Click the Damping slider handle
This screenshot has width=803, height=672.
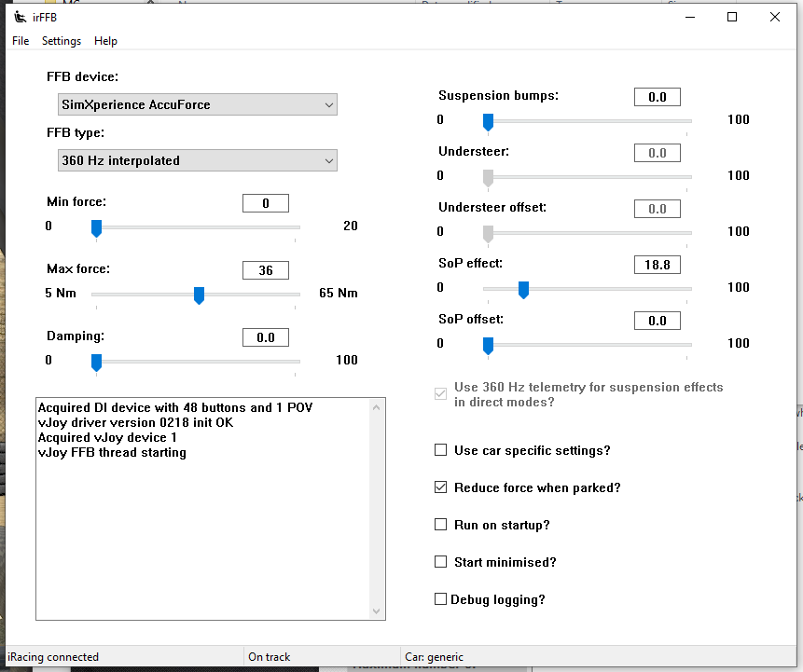(x=96, y=363)
